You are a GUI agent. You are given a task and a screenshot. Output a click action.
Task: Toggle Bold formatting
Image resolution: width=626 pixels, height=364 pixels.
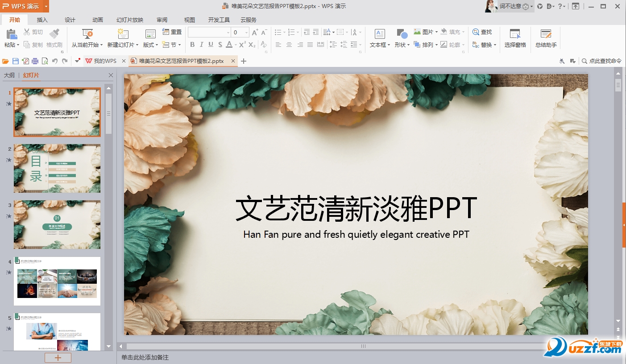pyautogui.click(x=192, y=45)
